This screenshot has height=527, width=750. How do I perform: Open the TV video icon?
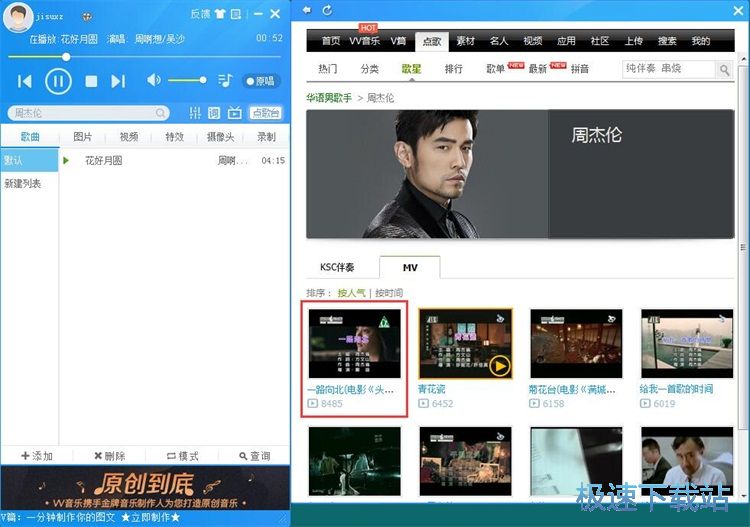click(234, 113)
